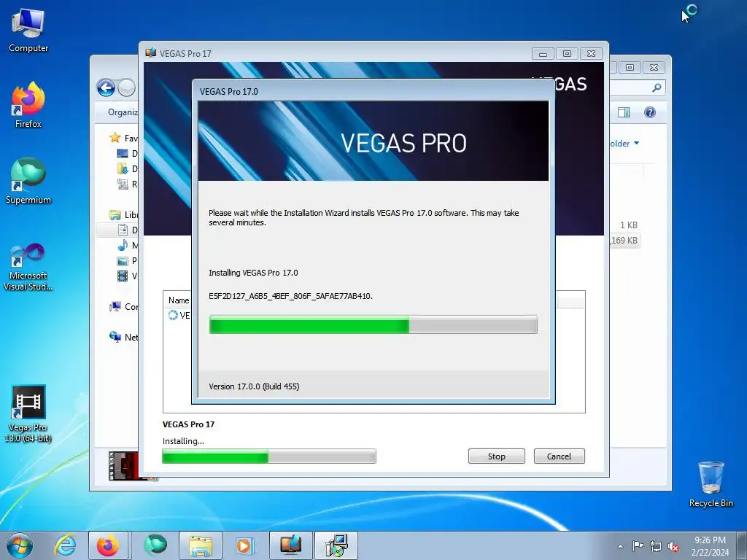747x560 pixels.
Task: Select Favorites in Explorer navigation pane
Action: (x=123, y=138)
